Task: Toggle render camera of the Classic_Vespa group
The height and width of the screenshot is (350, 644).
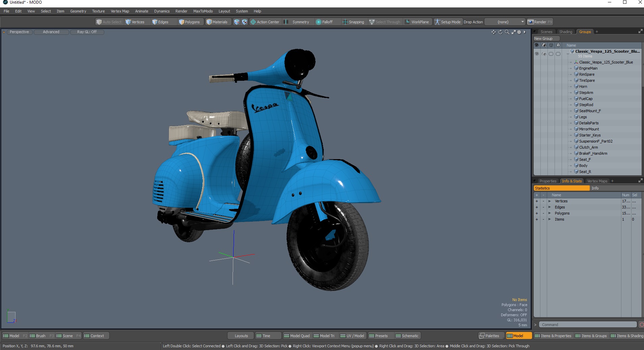Action: click(x=544, y=54)
